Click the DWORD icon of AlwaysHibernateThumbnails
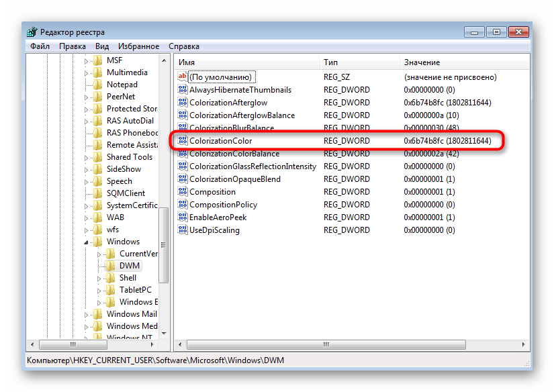The height and width of the screenshot is (392, 554). coord(182,90)
